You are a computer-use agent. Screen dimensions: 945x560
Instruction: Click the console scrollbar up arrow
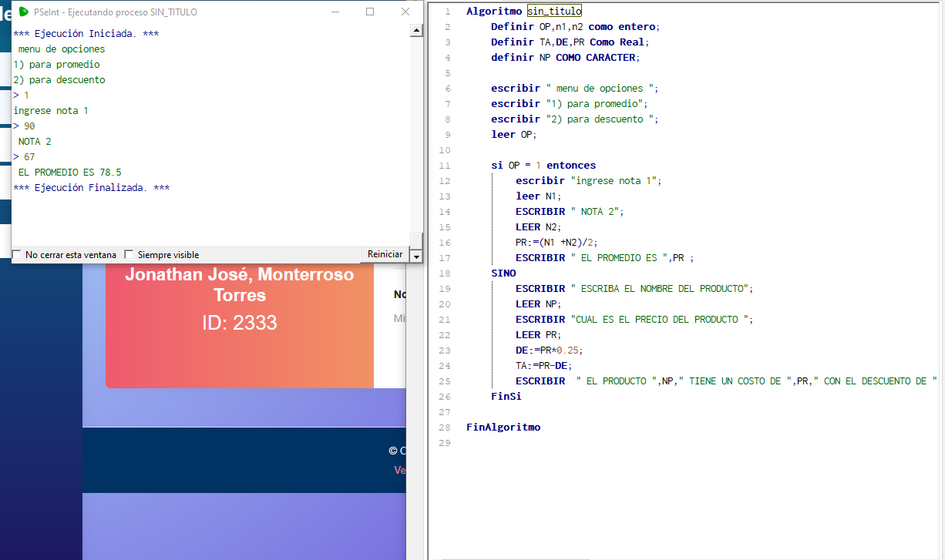tap(416, 31)
